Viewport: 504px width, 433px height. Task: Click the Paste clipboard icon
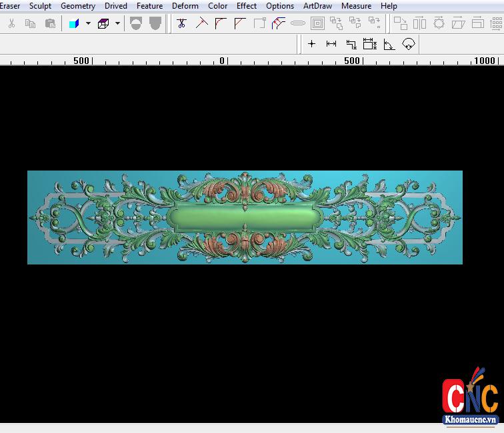50,23
